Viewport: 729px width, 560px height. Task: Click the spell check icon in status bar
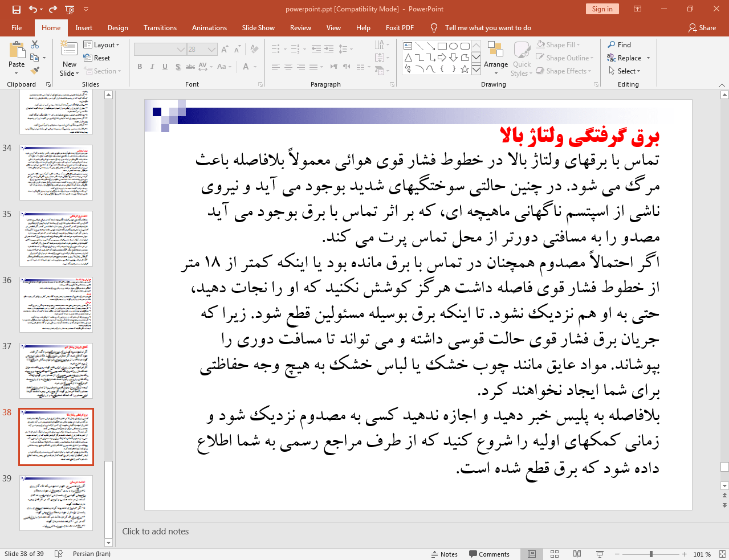58,554
